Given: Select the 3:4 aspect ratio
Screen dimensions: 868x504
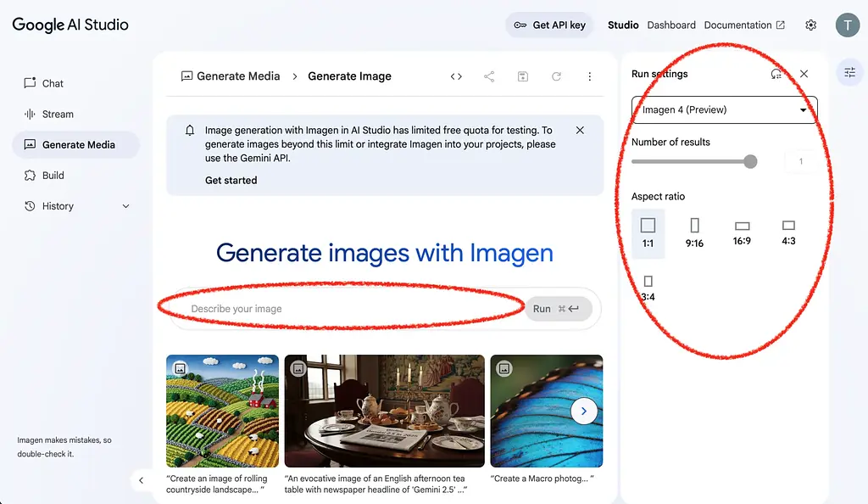Looking at the screenshot, I should [648, 287].
